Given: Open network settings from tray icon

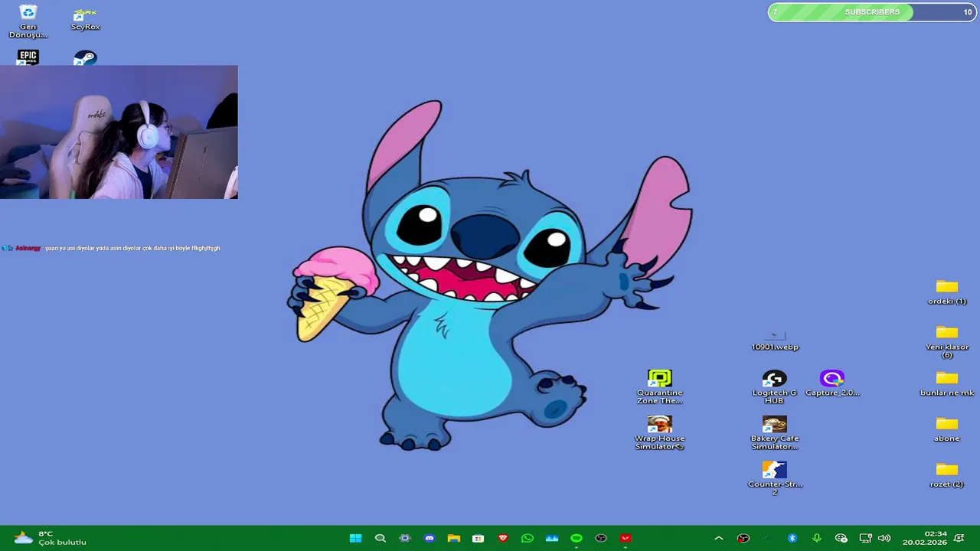Looking at the screenshot, I should click(x=866, y=538).
